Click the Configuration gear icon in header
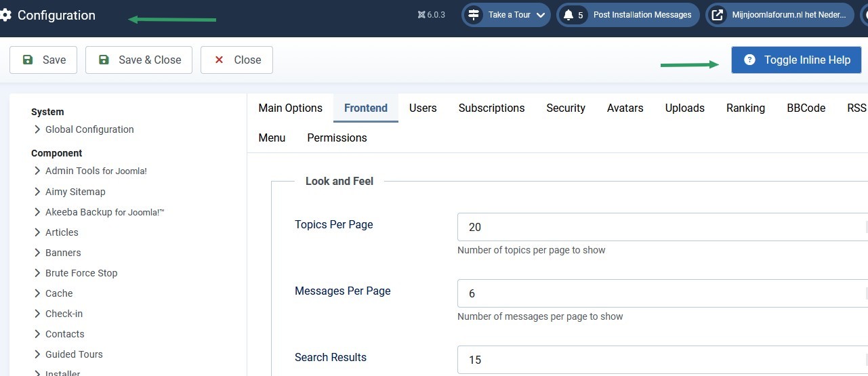The width and height of the screenshot is (868, 376). [6, 15]
